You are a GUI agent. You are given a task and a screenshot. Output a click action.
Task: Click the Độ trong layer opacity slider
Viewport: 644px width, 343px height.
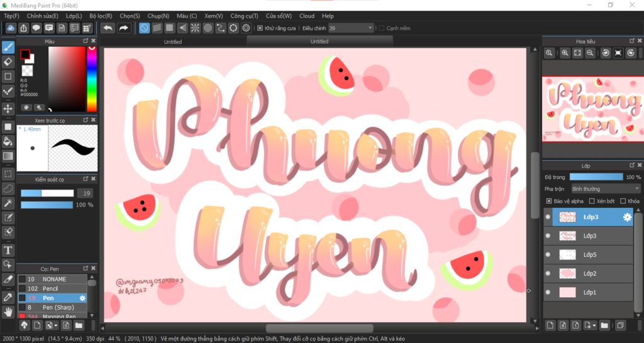click(x=596, y=177)
